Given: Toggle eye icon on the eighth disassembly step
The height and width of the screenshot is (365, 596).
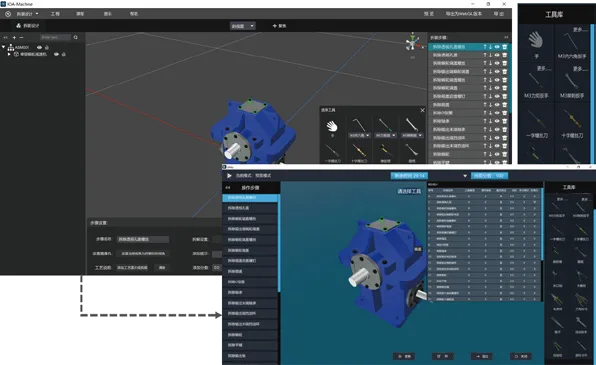Looking at the screenshot, I should [x=497, y=105].
